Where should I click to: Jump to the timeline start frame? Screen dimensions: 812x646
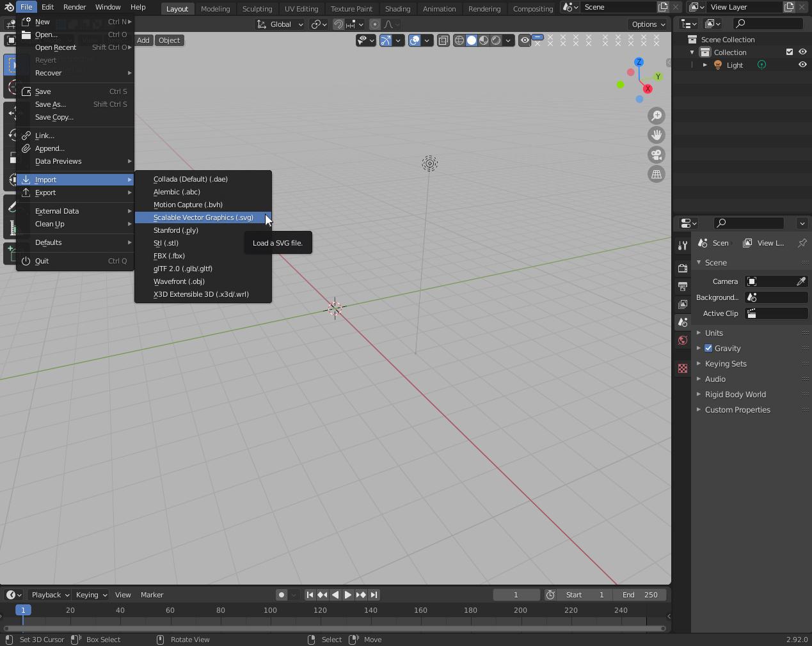[310, 595]
